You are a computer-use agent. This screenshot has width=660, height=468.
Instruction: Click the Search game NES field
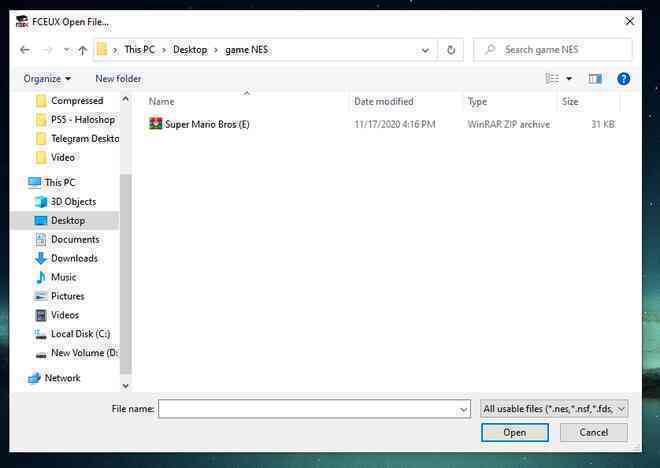[552, 50]
